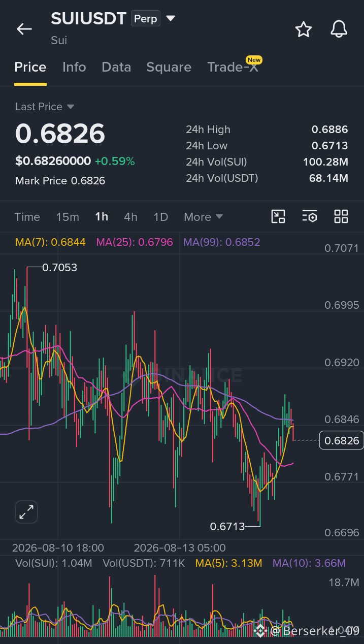Open the chart layout grid icon

[341, 216]
